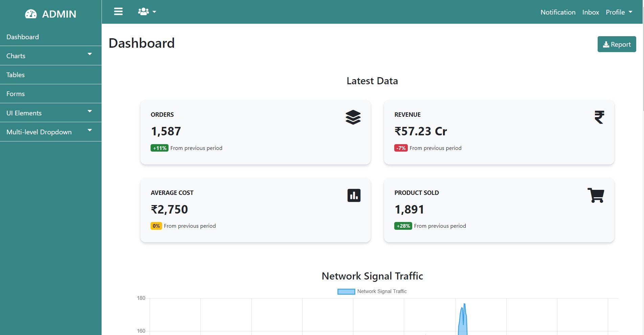Open the users group icon dropdown
Screen dimensions: 644x335
point(147,12)
